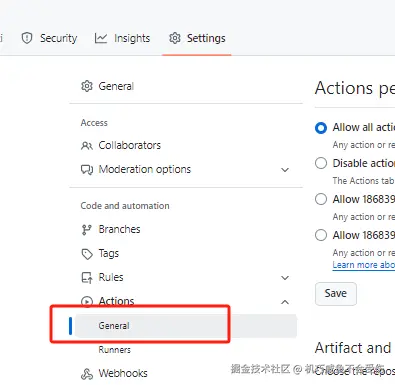Click the Insights graph icon
Viewport: 395px width, 385px height.
(x=101, y=38)
